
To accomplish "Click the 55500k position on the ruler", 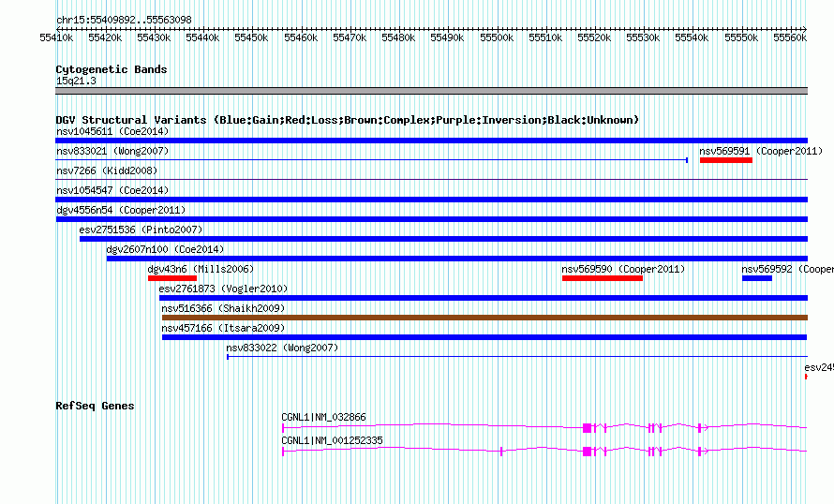I will click(x=496, y=37).
